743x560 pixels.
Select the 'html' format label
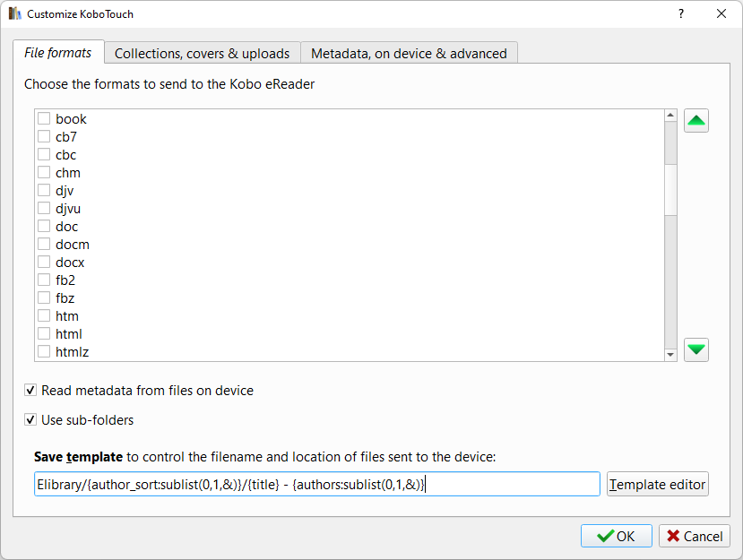tap(69, 334)
